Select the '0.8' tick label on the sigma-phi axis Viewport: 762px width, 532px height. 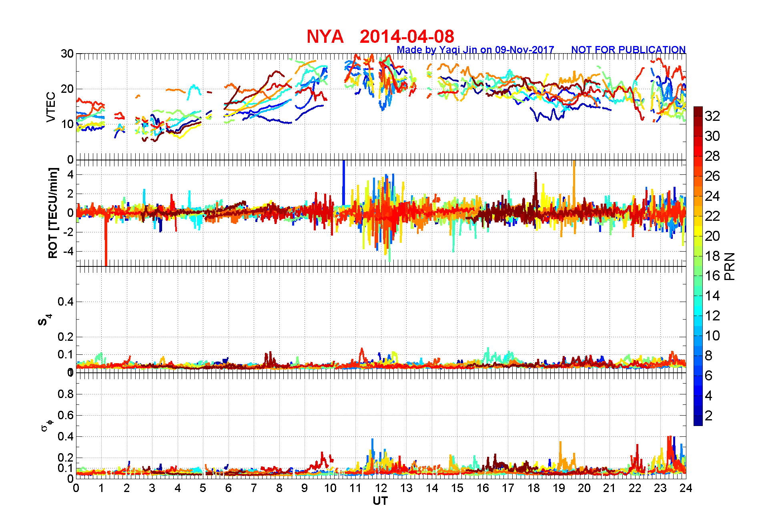[x=66, y=394]
